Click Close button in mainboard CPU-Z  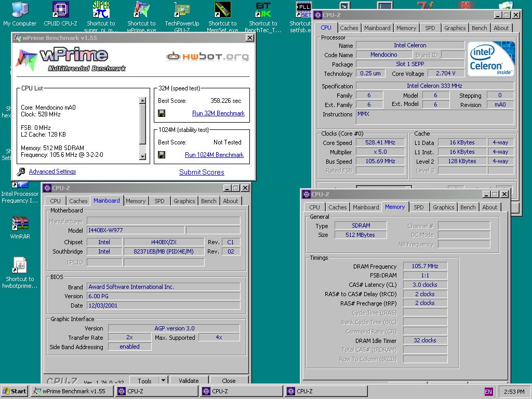pyautogui.click(x=229, y=380)
